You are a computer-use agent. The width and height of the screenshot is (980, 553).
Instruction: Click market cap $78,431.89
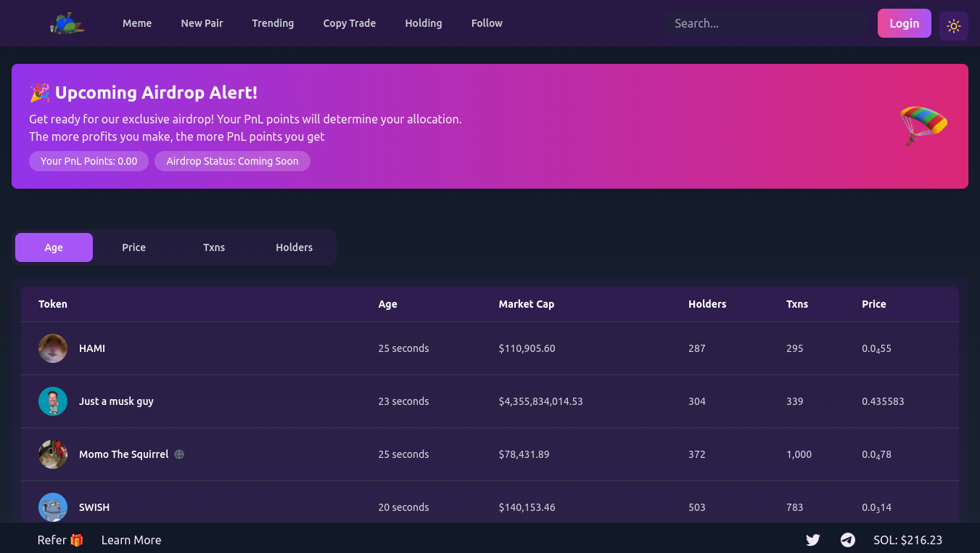coord(524,454)
